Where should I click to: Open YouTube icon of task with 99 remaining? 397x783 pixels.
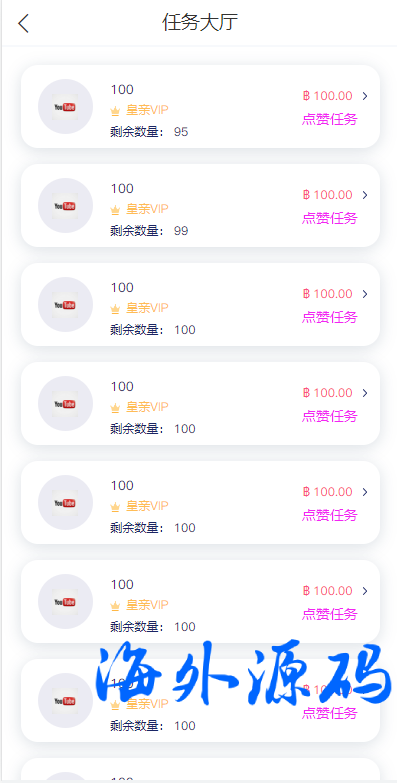pos(65,205)
